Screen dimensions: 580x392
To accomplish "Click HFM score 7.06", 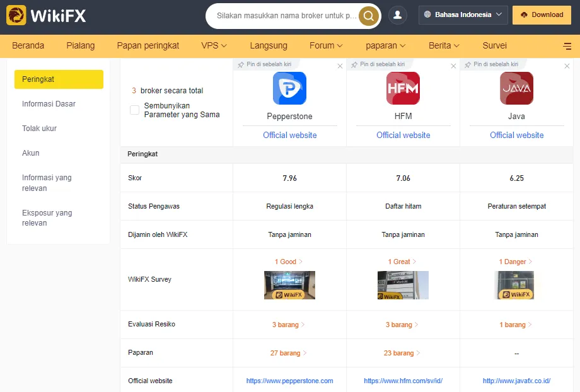I will [x=403, y=178].
